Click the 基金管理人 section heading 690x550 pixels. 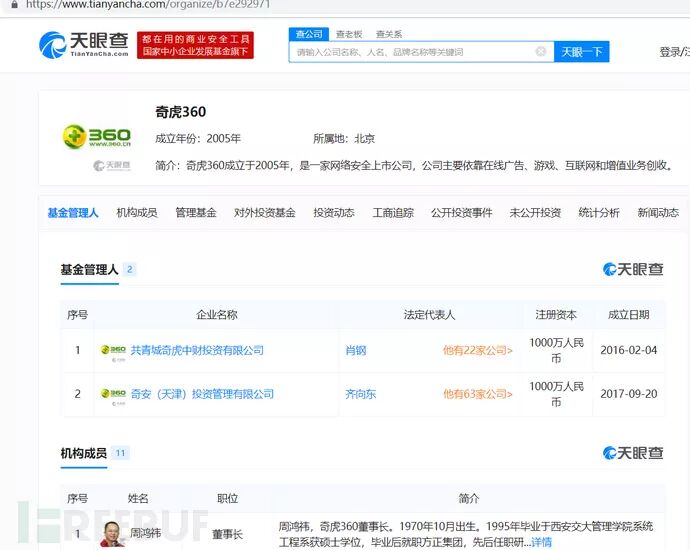(x=89, y=269)
